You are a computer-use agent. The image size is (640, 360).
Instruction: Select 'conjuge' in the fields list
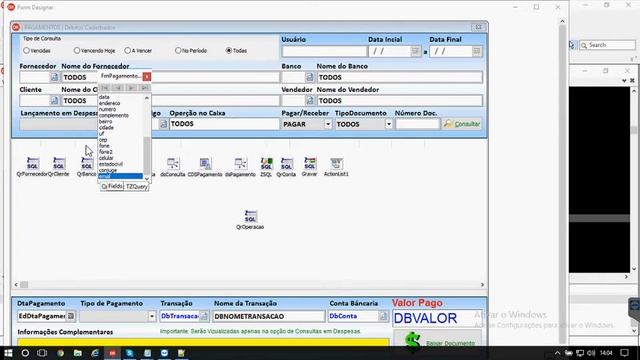(x=108, y=170)
